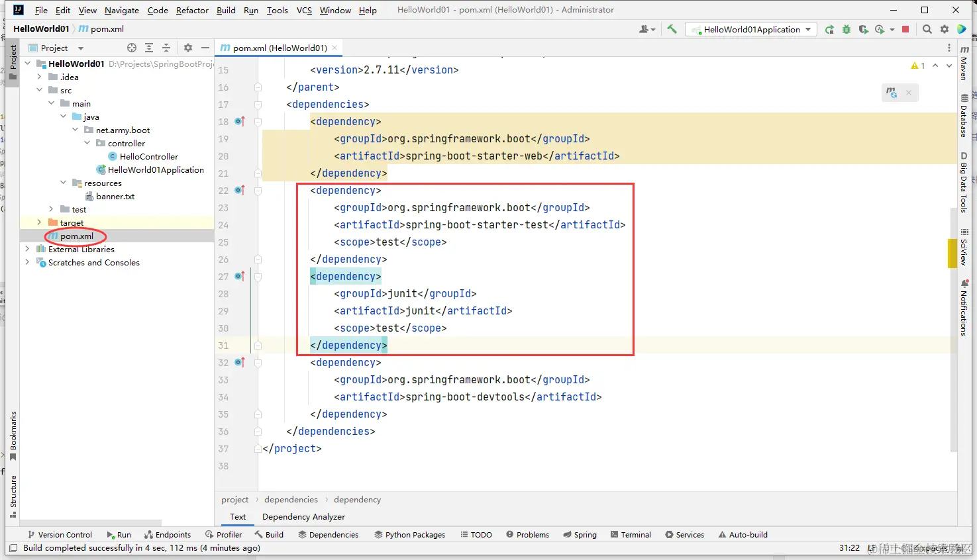
Task: Open IDE settings gear in top toolbar
Action: pos(945,29)
